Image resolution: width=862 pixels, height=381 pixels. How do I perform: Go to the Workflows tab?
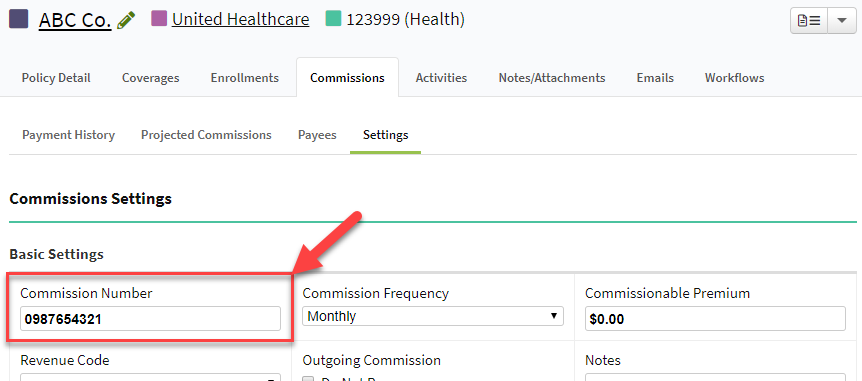click(x=734, y=78)
